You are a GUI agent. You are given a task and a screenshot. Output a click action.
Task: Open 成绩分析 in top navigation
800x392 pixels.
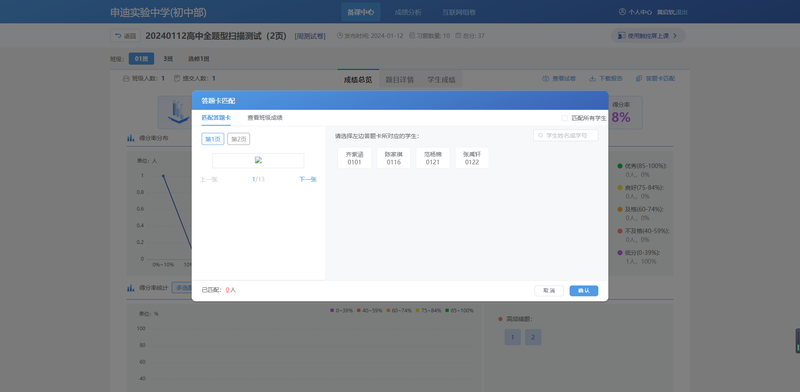[x=408, y=12]
